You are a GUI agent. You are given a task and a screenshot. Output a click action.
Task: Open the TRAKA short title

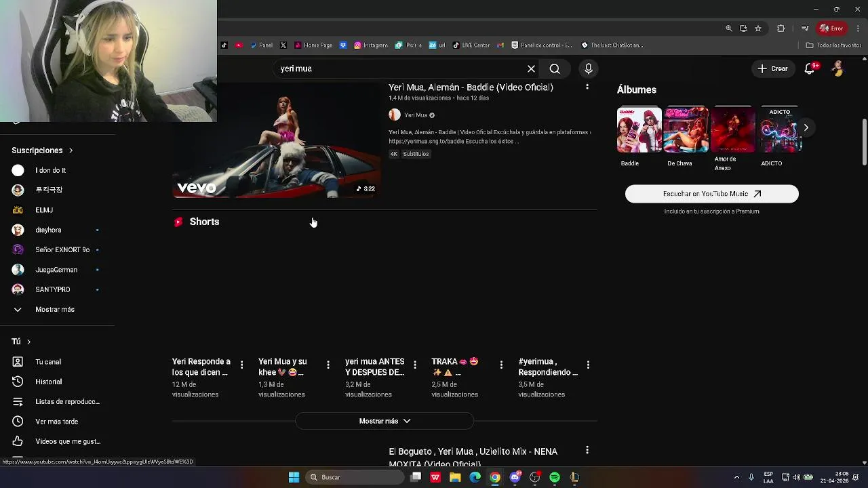click(455, 367)
